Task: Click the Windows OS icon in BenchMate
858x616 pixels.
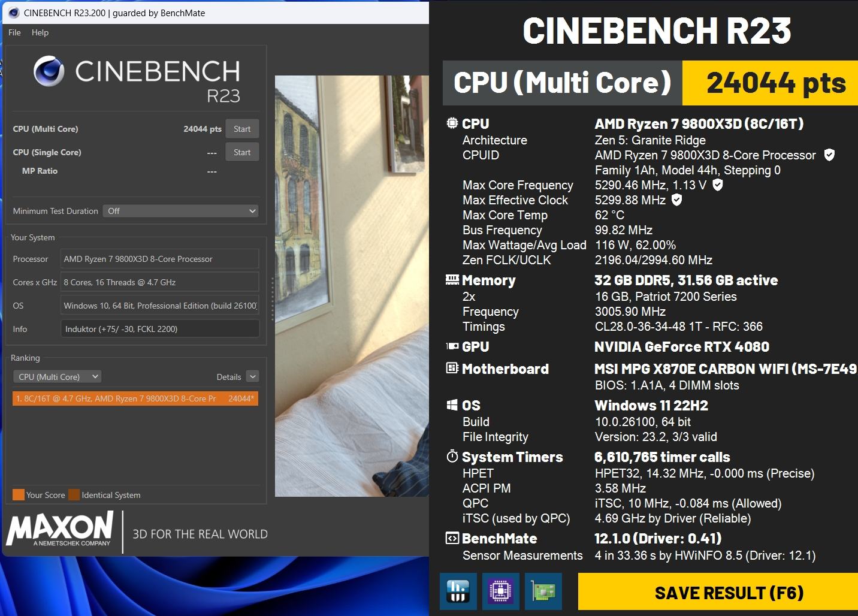Action: (x=452, y=405)
